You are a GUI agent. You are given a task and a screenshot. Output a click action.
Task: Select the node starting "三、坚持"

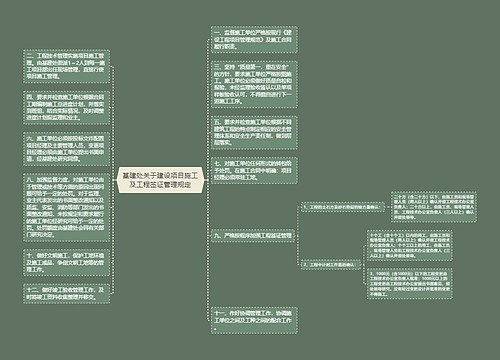(x=254, y=84)
